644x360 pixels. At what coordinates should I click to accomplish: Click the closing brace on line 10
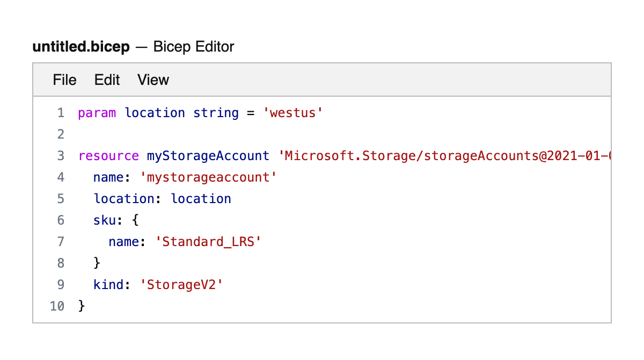[82, 306]
